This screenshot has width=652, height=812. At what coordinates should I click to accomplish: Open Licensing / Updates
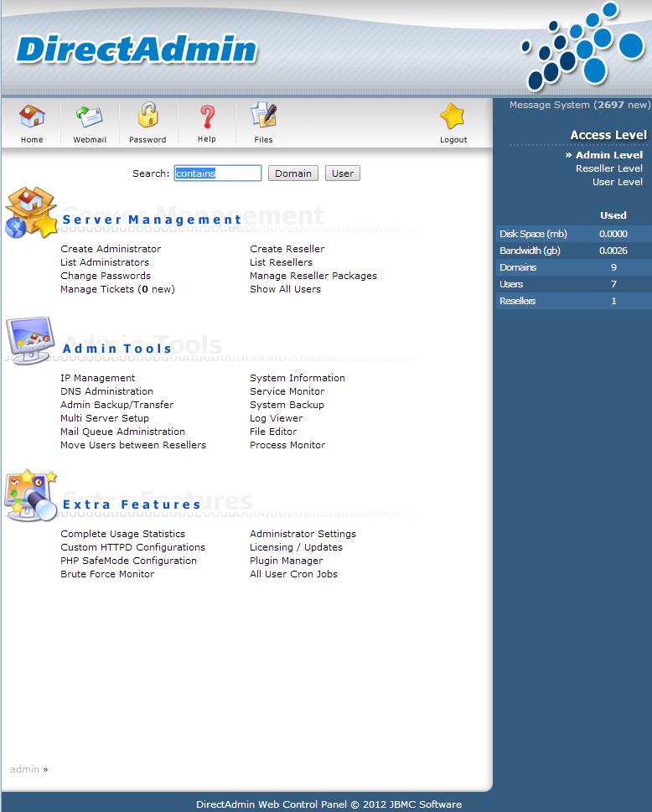(296, 547)
